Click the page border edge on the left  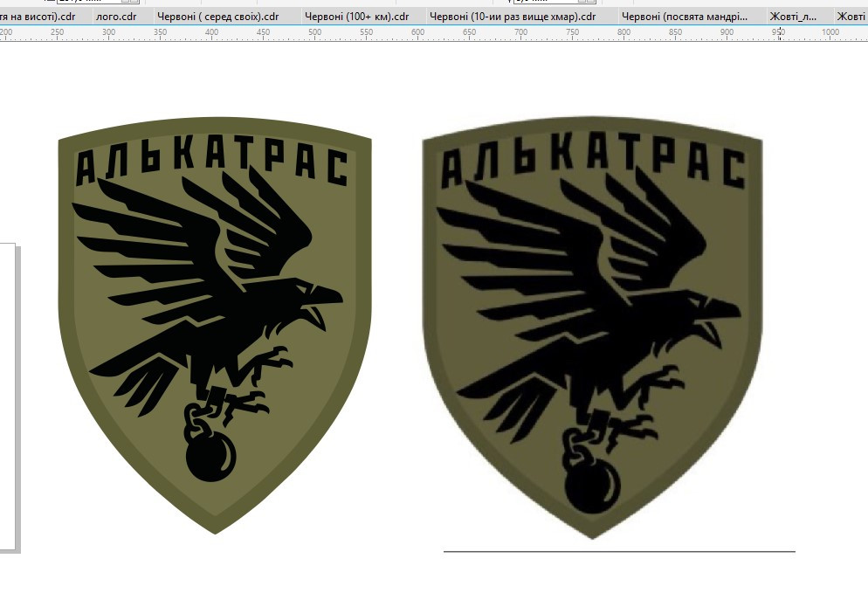[17, 399]
